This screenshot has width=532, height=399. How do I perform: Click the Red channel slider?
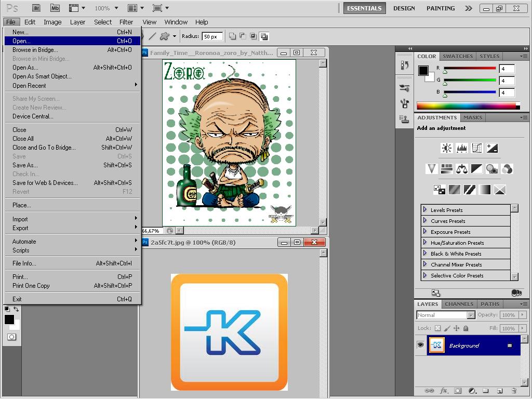tap(470, 69)
